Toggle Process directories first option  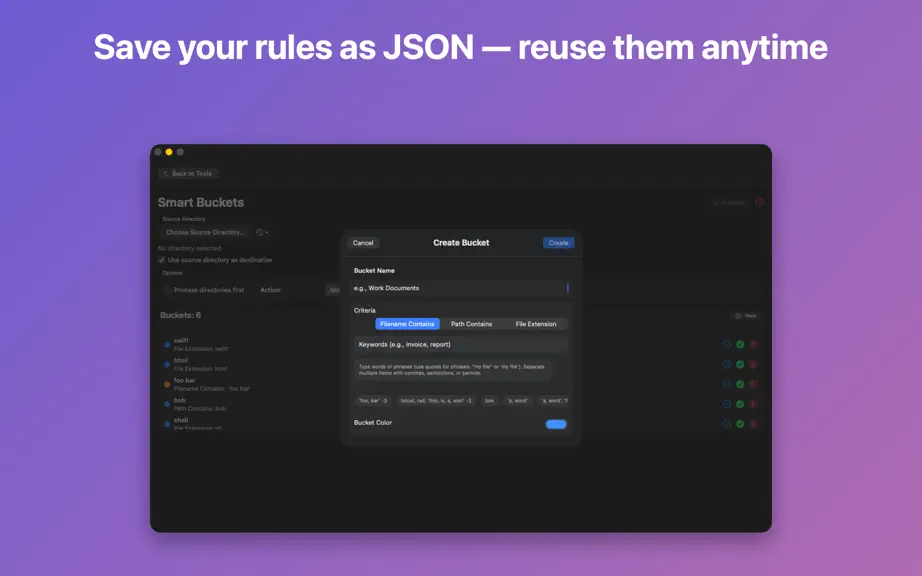point(168,290)
